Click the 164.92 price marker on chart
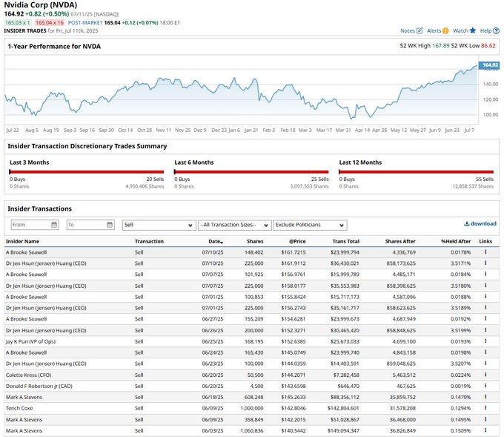The image size is (504, 437). 489,65
